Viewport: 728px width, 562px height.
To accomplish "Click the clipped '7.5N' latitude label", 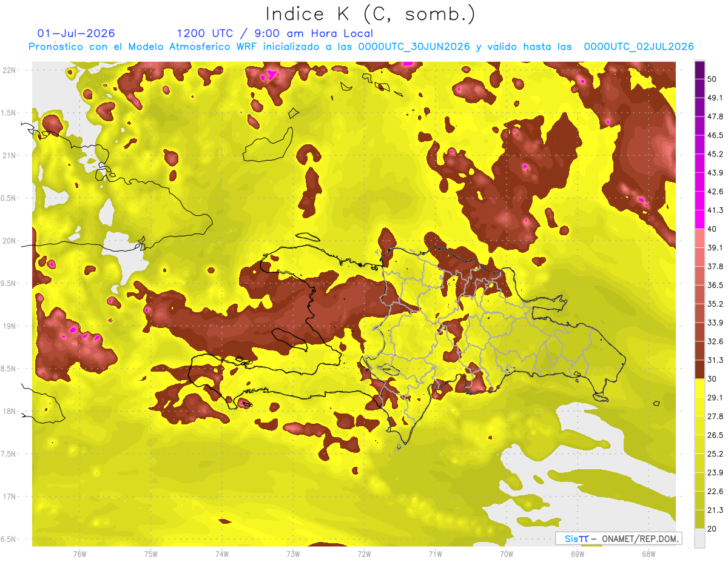I will (8, 454).
